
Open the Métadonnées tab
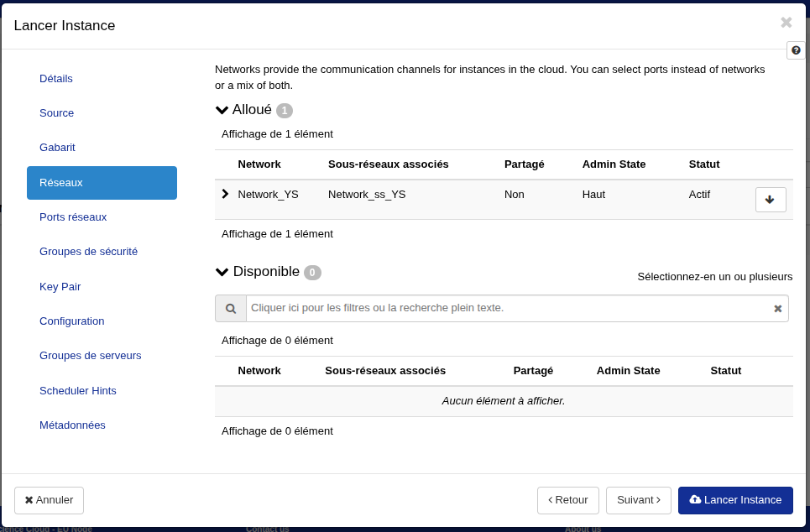[72, 425]
